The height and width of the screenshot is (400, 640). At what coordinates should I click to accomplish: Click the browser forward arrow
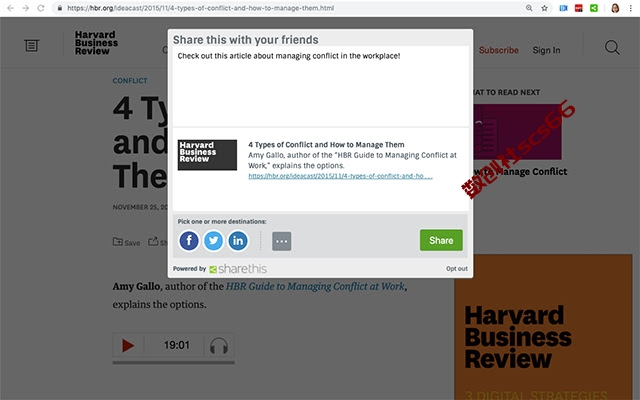tap(26, 8)
